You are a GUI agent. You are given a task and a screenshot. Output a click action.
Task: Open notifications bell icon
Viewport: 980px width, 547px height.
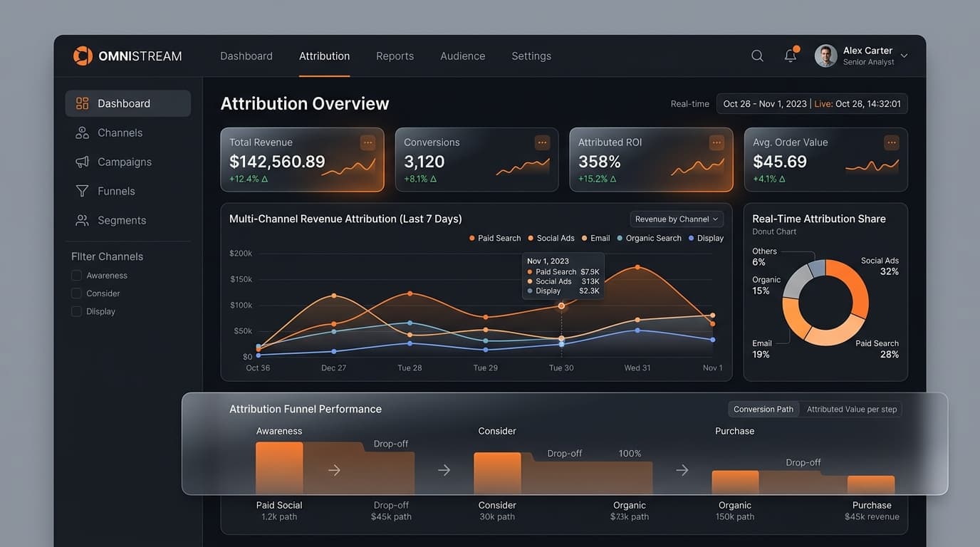coord(791,55)
